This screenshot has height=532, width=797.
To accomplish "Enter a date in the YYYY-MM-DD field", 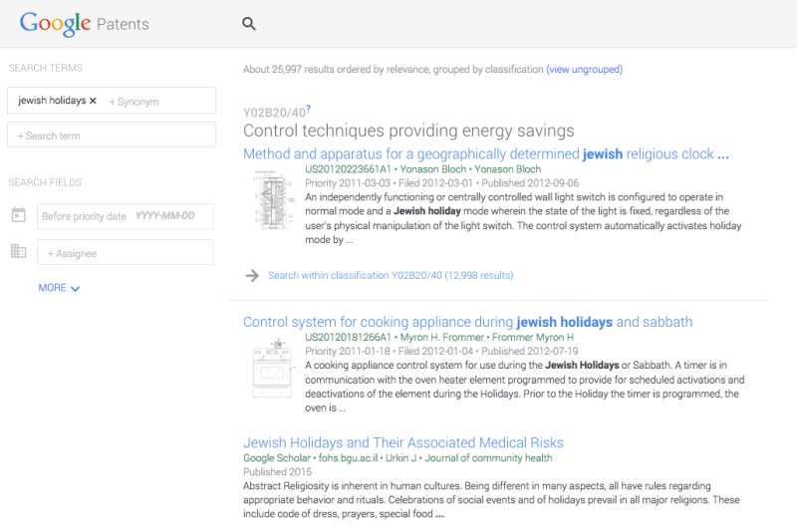I will click(x=164, y=217).
